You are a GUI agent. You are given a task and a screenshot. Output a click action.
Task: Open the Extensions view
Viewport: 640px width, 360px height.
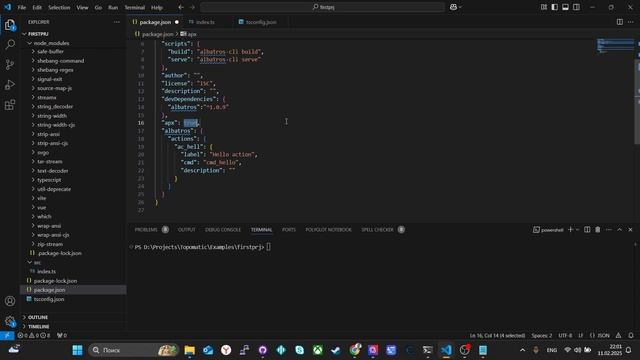coord(10,105)
